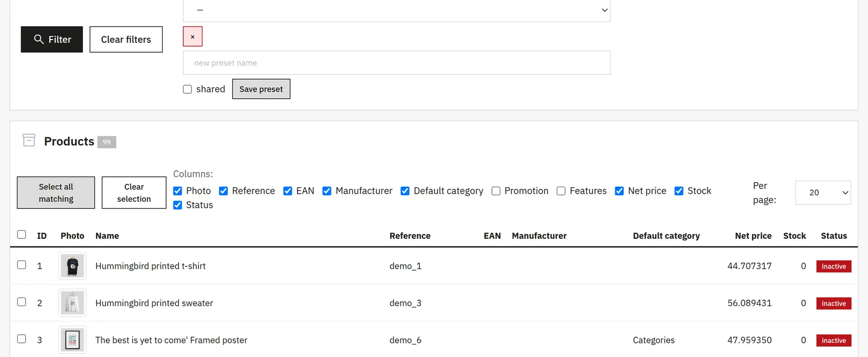Enable the Features column checkbox
The image size is (868, 357).
point(561,191)
